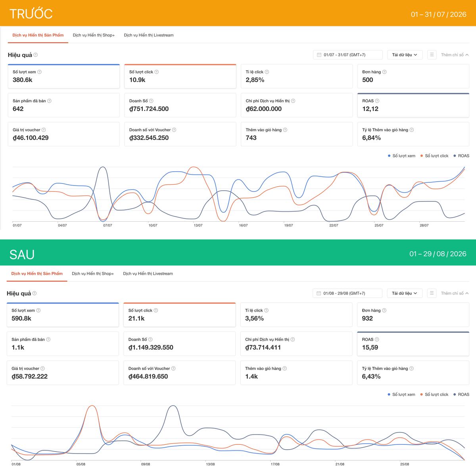The width and height of the screenshot is (476, 469).
Task: Click the help icon next to Số lượt xem, value 380.6k
Action: [39, 72]
